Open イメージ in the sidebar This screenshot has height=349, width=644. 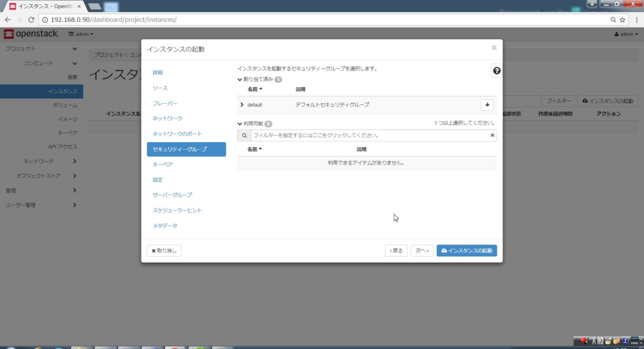(x=67, y=119)
